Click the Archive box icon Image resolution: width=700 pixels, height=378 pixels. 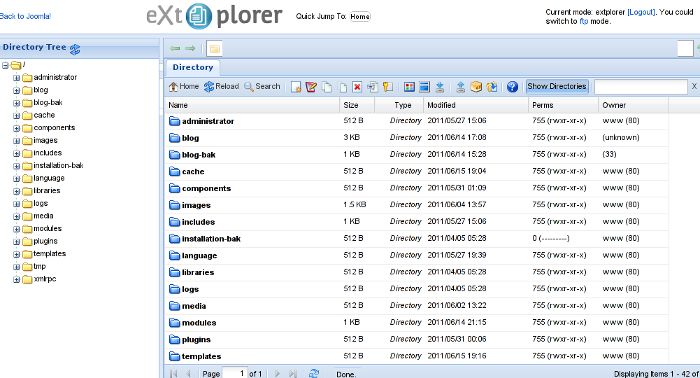[476, 87]
